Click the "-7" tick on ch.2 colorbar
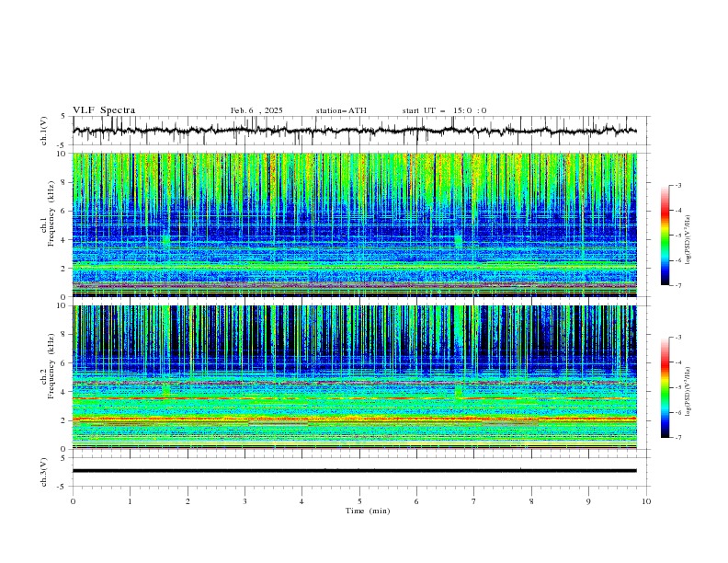 click(677, 437)
